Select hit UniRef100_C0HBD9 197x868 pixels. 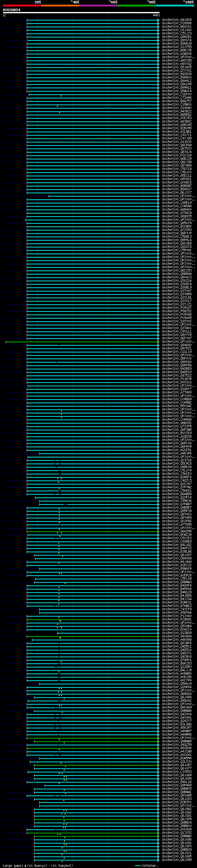[x=176, y=399]
